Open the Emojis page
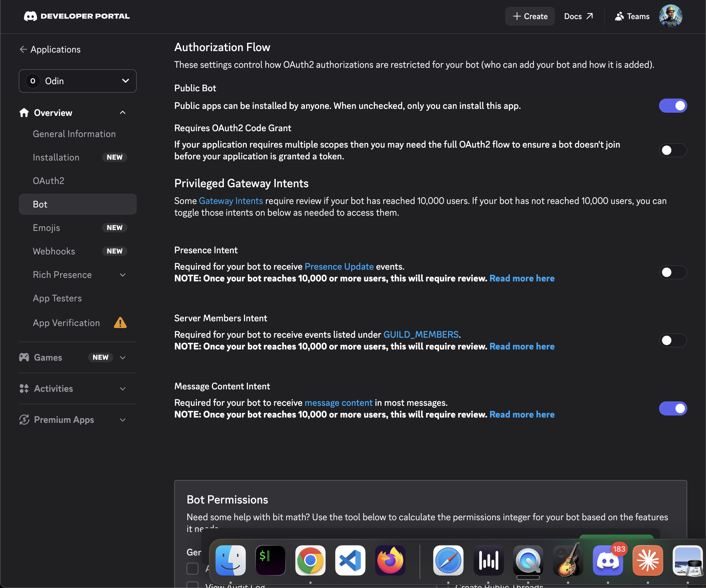The image size is (706, 588). coord(46,228)
